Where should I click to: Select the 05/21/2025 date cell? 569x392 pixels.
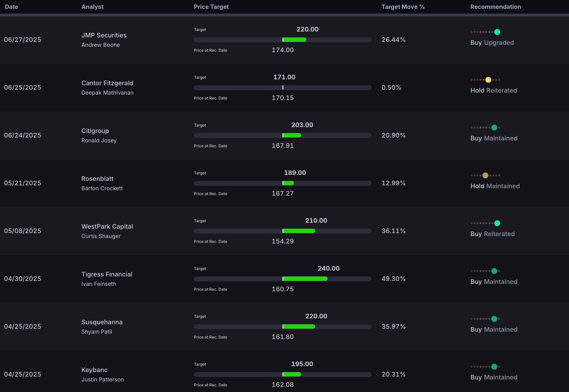point(22,183)
